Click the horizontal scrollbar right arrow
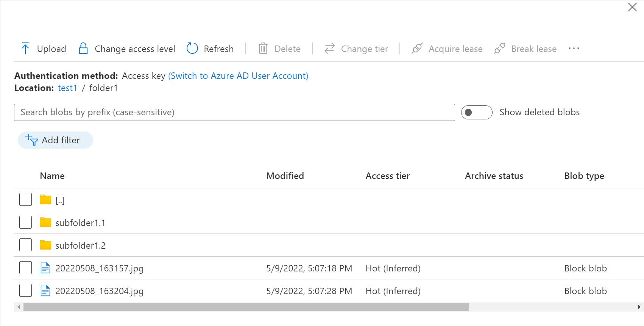The width and height of the screenshot is (644, 326). [x=639, y=307]
